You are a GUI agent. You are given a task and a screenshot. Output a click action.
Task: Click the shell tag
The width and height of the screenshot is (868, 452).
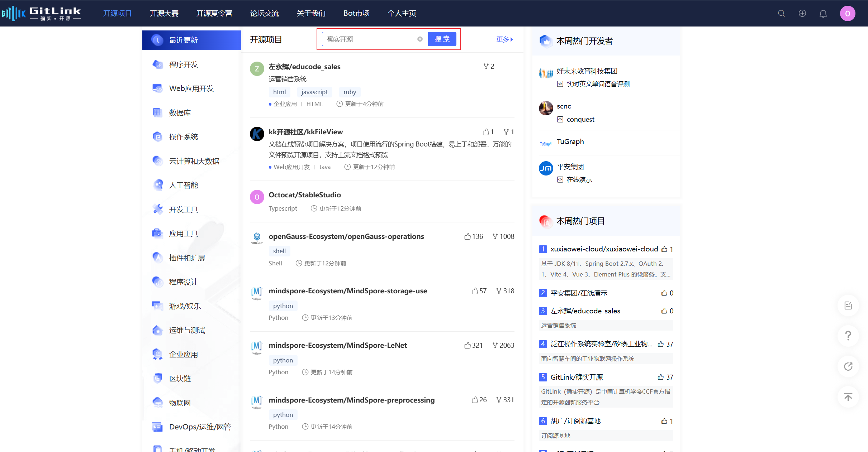pyautogui.click(x=279, y=251)
